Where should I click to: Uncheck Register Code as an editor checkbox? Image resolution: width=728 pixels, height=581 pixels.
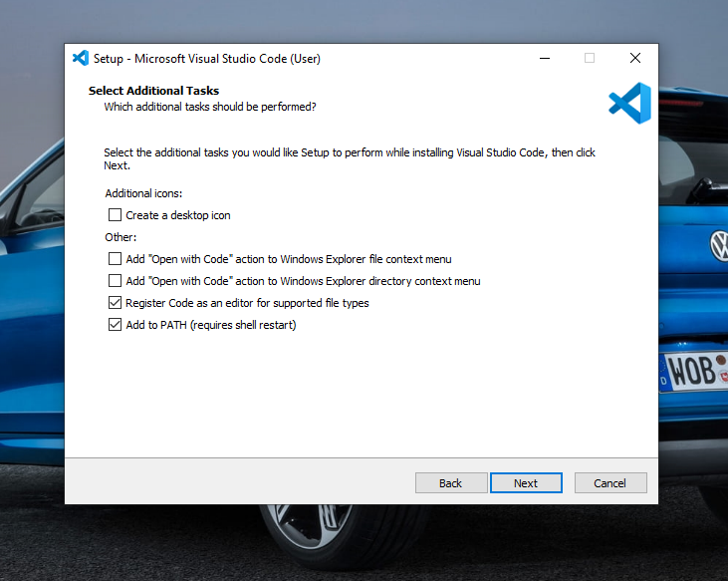tap(116, 303)
